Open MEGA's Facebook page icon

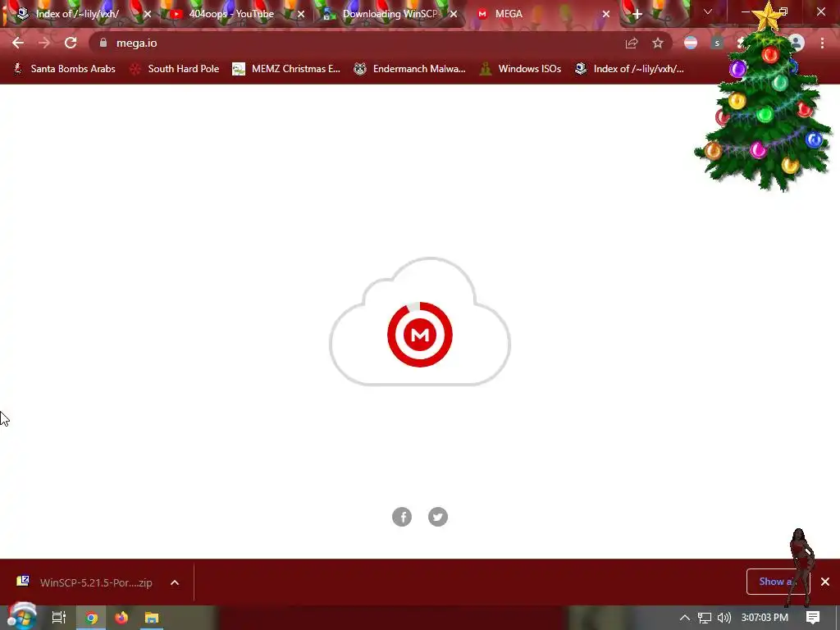click(402, 517)
